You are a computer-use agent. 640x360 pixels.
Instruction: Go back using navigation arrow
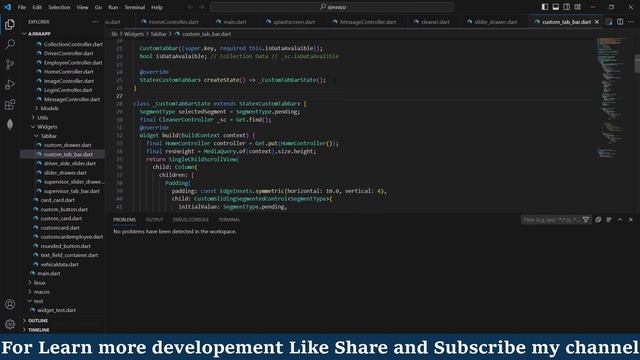190,7
